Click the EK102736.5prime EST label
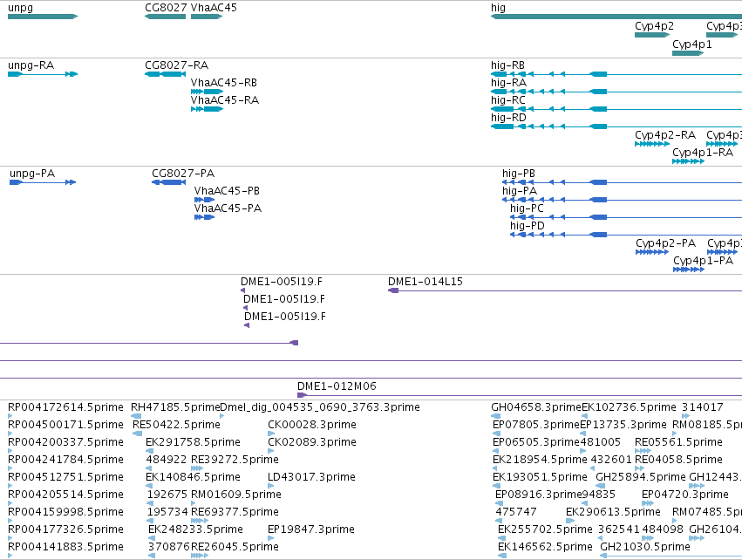This screenshot has height=560, width=742. tap(629, 407)
